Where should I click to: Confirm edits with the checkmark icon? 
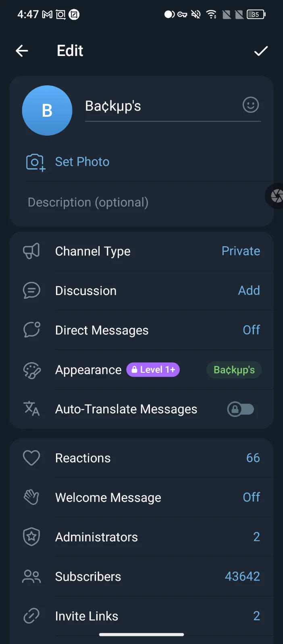click(261, 51)
